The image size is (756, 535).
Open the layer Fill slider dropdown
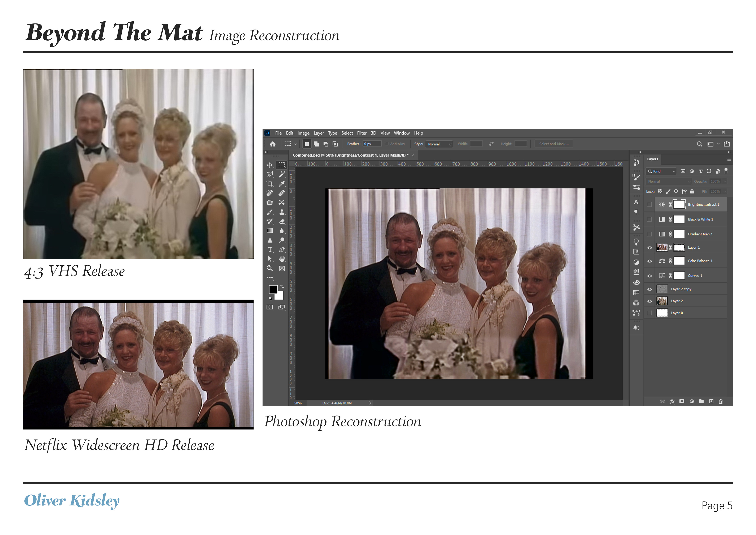tap(725, 192)
